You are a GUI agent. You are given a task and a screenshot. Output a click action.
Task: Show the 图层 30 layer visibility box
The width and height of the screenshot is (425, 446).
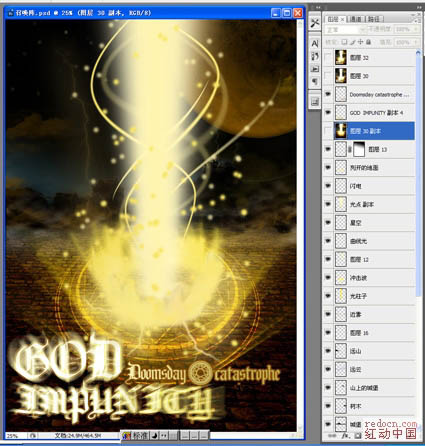click(x=328, y=76)
